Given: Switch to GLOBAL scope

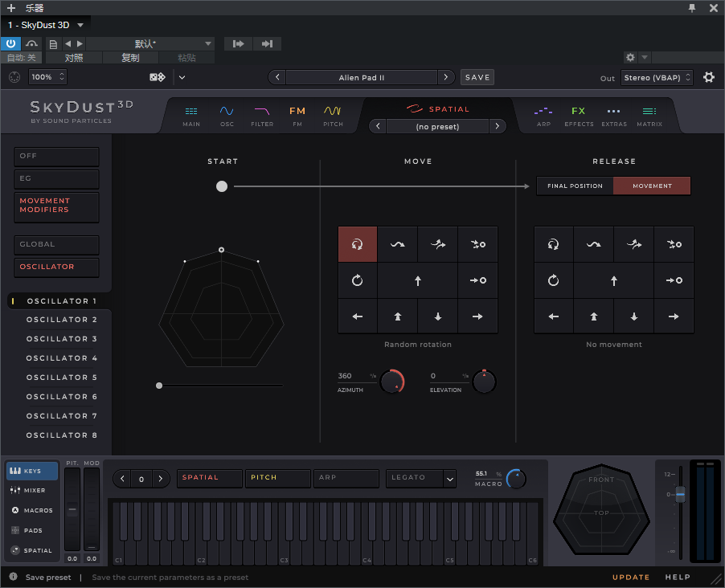Looking at the screenshot, I should click(x=56, y=244).
